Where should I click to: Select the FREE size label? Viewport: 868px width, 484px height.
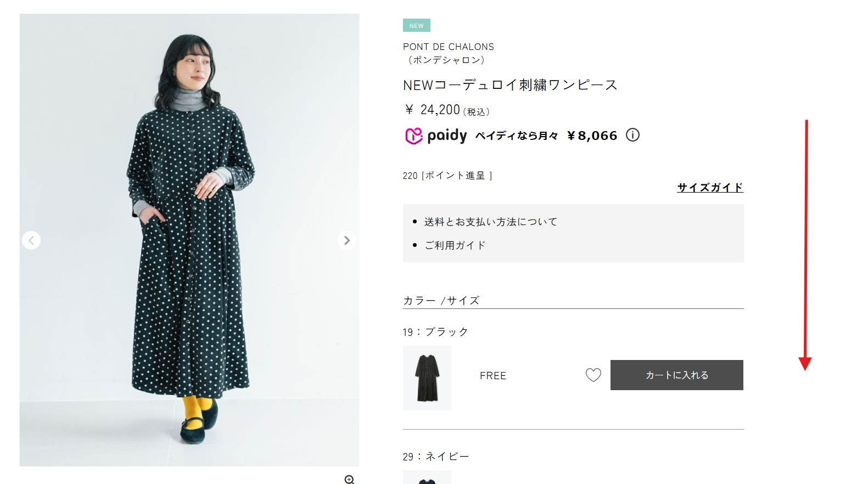click(x=493, y=376)
